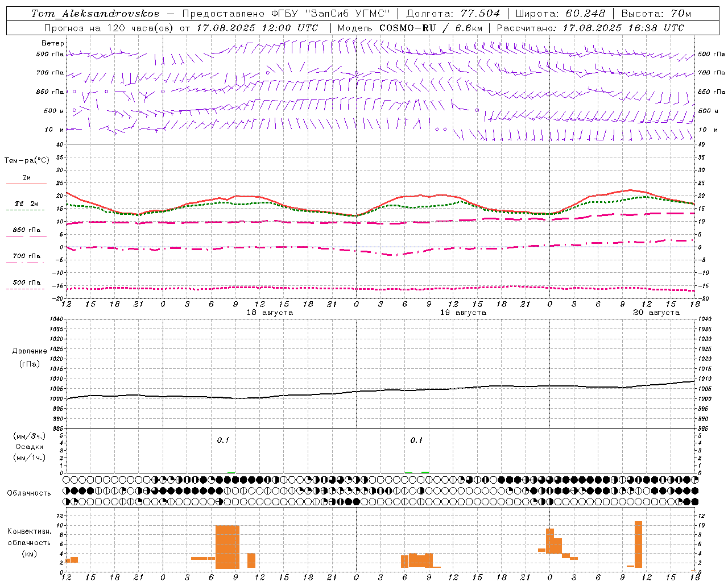Click the tallest orange convective bar on 18 августа
The width and height of the screenshot is (728, 582).
(x=227, y=547)
